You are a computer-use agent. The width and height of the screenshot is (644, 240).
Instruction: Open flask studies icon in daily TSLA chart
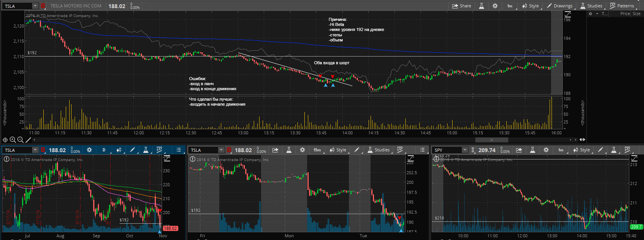146,150
